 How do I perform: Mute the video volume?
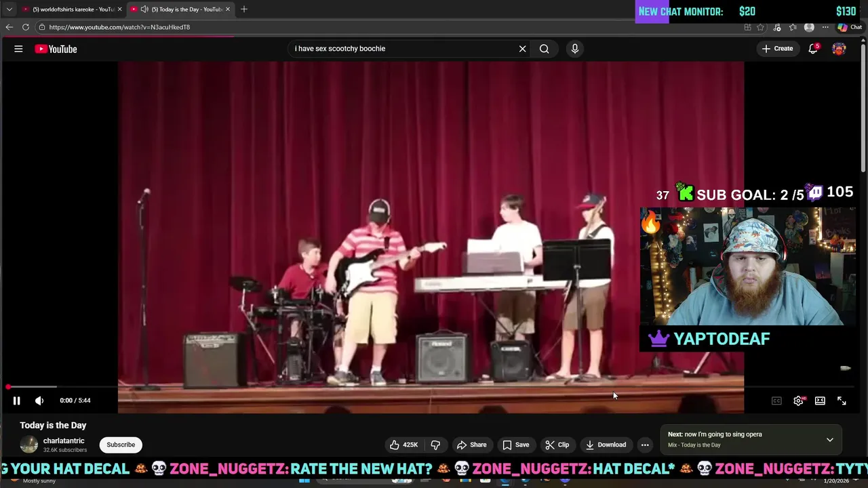pyautogui.click(x=39, y=401)
